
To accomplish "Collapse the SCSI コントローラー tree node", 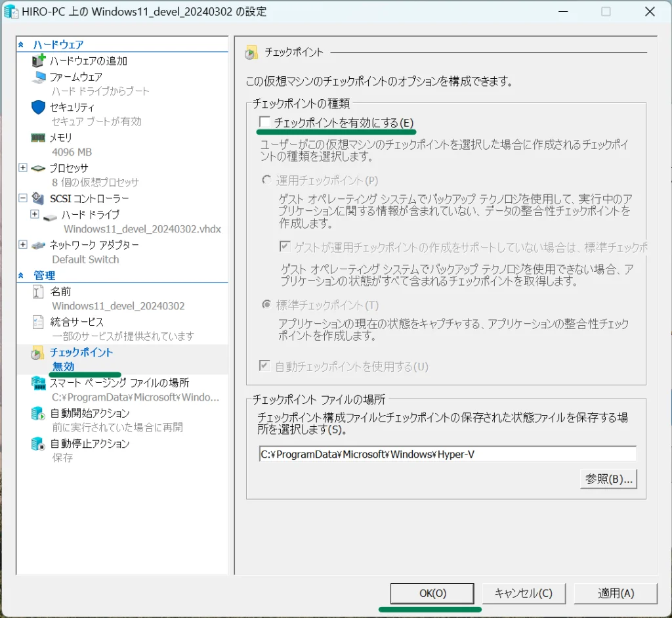I will [x=23, y=198].
